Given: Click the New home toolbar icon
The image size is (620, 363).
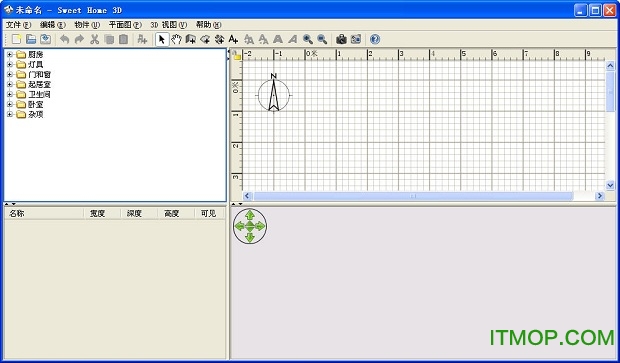Looking at the screenshot, I should point(16,39).
